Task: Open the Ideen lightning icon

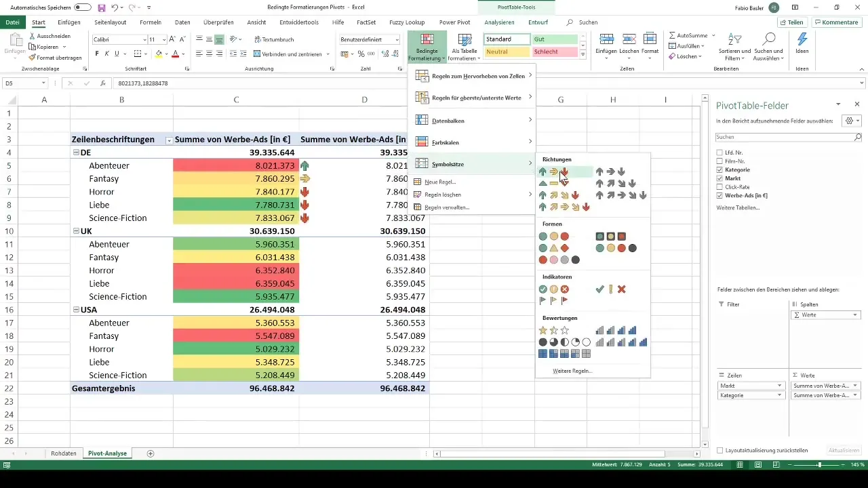Action: [802, 39]
